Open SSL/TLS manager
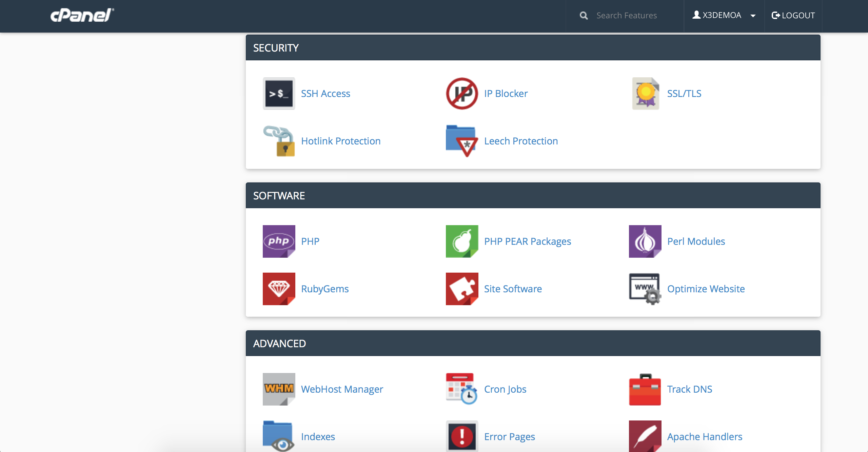 coord(684,93)
